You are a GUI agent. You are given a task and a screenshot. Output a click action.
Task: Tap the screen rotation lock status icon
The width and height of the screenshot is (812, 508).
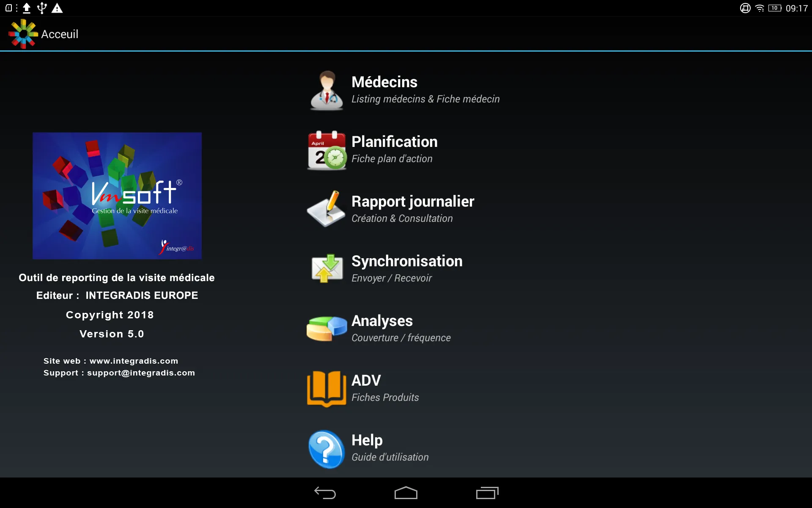[745, 8]
